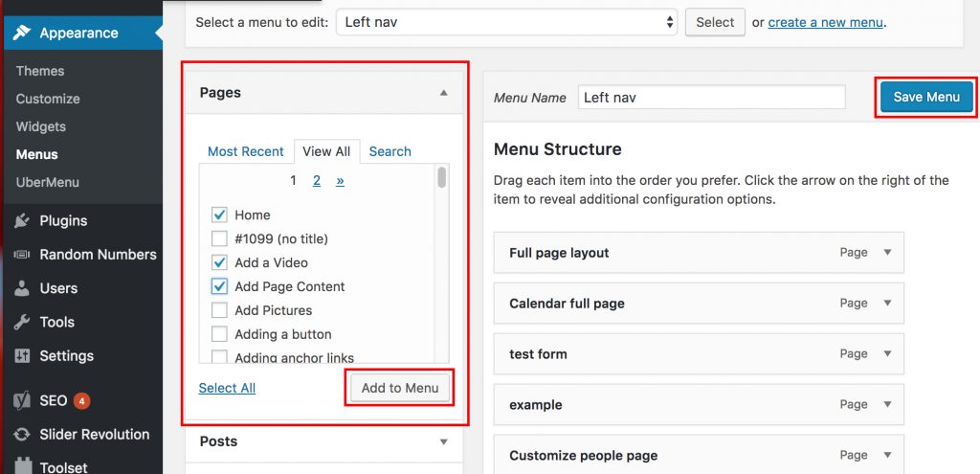Viewport: 980px width, 474px height.
Task: Click the Menu Name text field
Action: (711, 98)
